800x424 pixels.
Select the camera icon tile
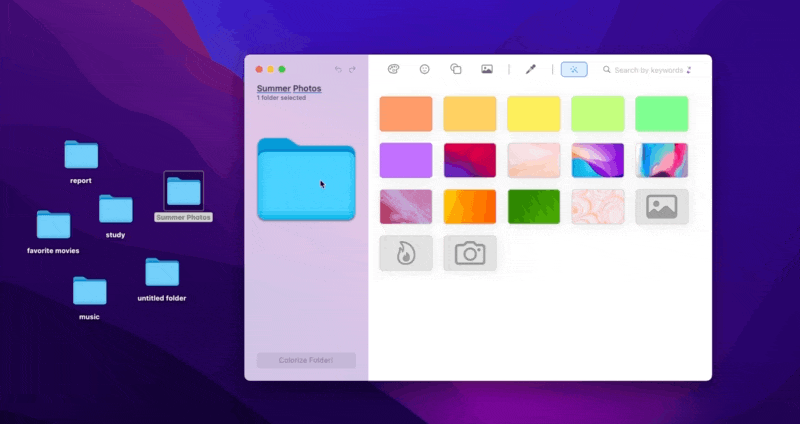point(469,253)
